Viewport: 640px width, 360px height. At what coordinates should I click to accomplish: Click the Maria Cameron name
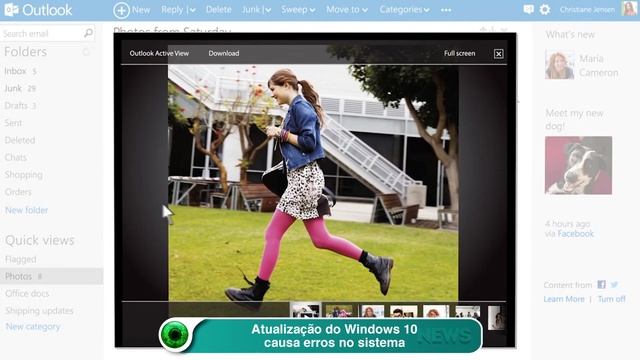pos(598,66)
